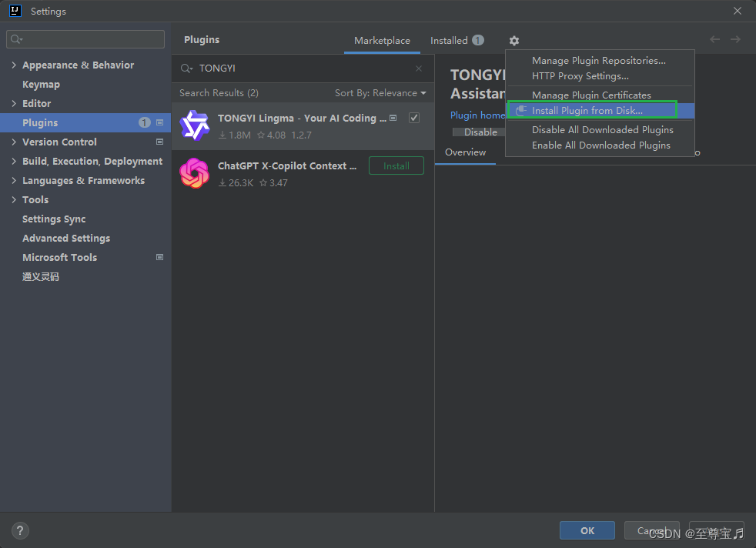Click the project-level icon beside Version Control

tap(159, 142)
